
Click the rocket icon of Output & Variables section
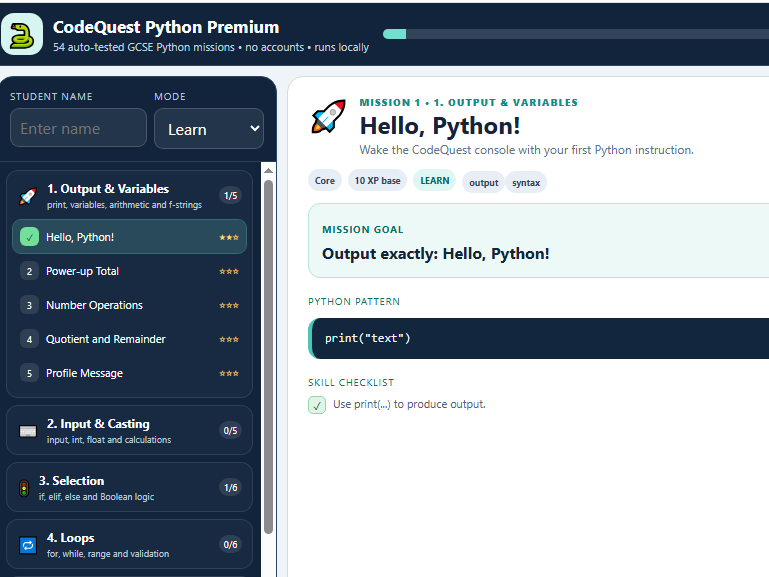click(x=28, y=196)
